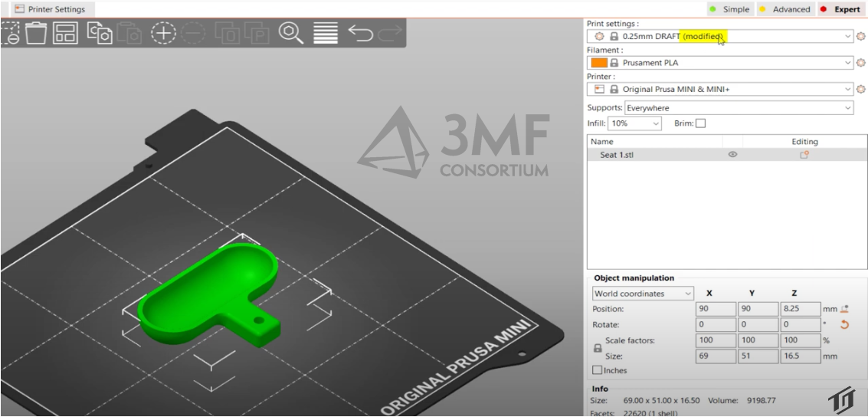The height and width of the screenshot is (417, 868).
Task: Click the Arrange objects toolbar icon
Action: (66, 33)
